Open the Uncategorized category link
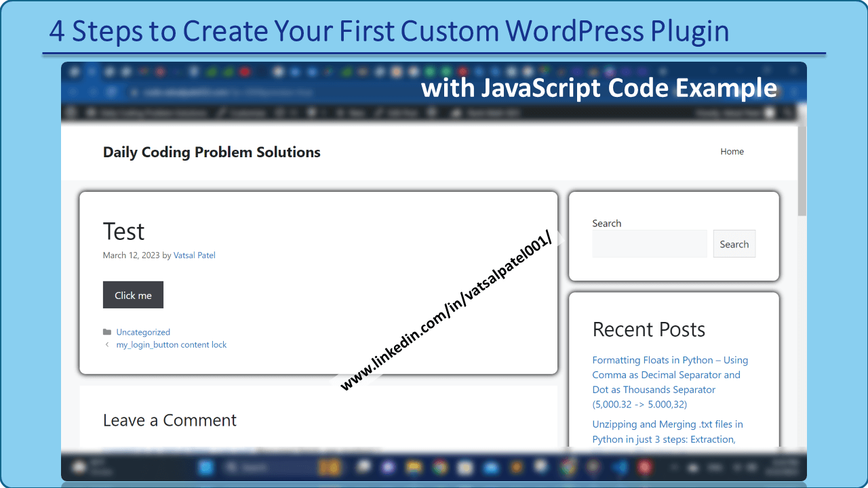The height and width of the screenshot is (488, 868). (x=143, y=332)
